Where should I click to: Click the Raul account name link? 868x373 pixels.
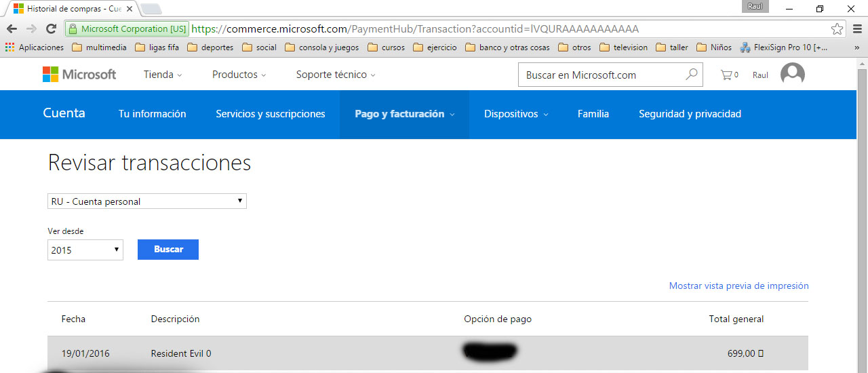coord(760,75)
